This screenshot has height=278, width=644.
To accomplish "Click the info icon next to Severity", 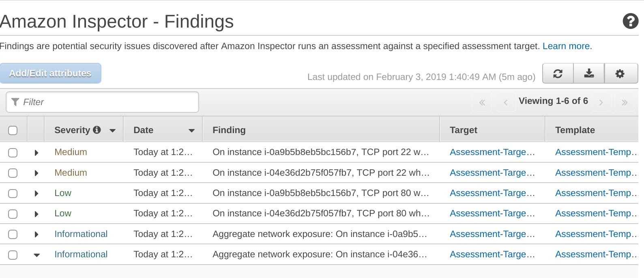I will [97, 130].
